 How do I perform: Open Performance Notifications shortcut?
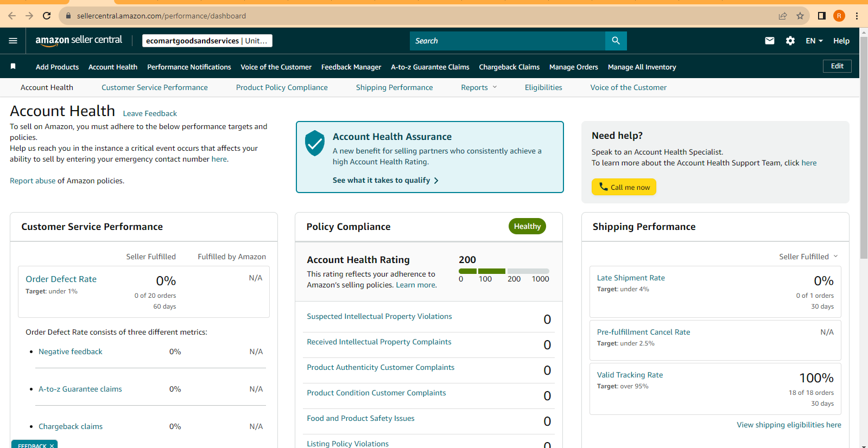pos(189,67)
